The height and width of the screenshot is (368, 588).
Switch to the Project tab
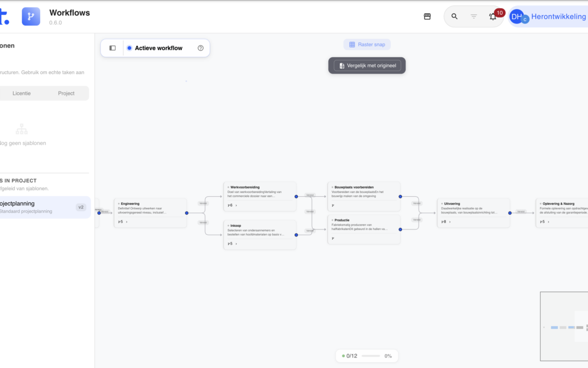click(66, 93)
